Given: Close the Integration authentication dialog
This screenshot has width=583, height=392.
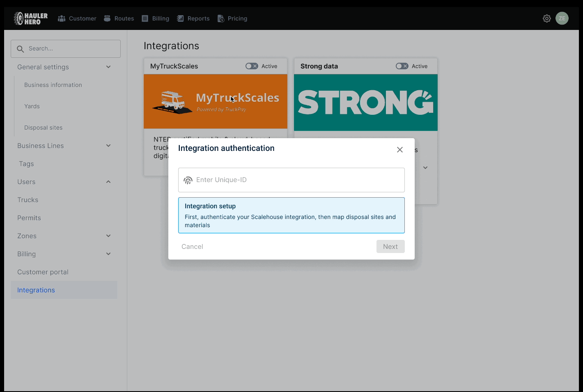Looking at the screenshot, I should pyautogui.click(x=399, y=150).
